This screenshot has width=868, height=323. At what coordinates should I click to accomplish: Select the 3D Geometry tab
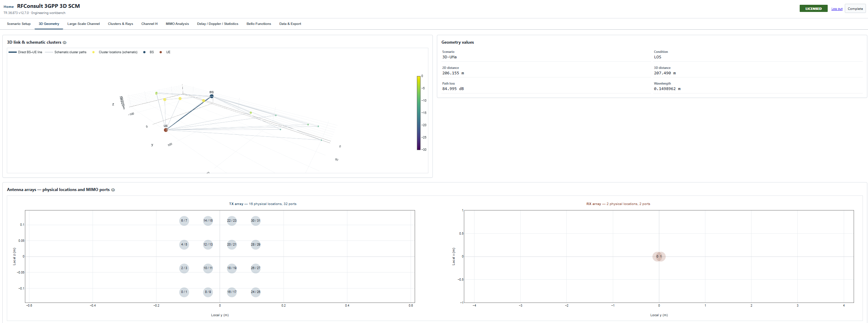coord(49,24)
